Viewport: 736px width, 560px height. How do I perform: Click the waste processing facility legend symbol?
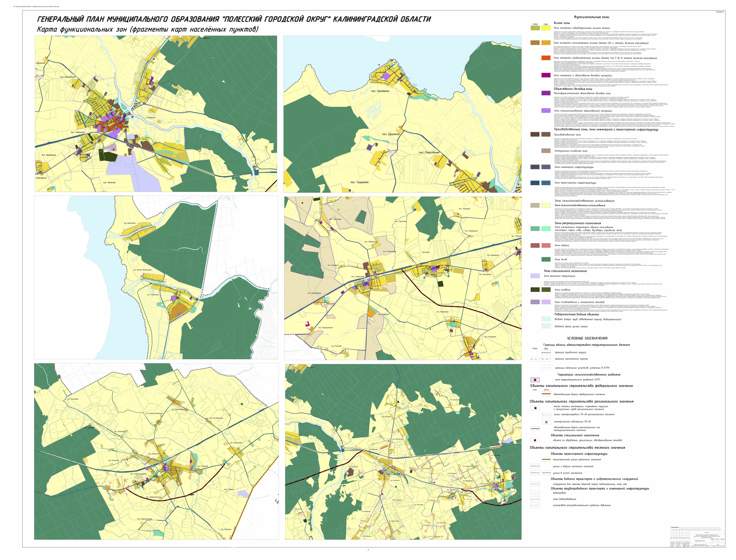(535, 440)
